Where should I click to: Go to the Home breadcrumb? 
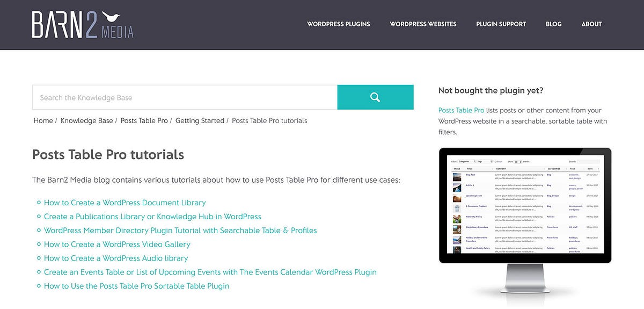(43, 121)
